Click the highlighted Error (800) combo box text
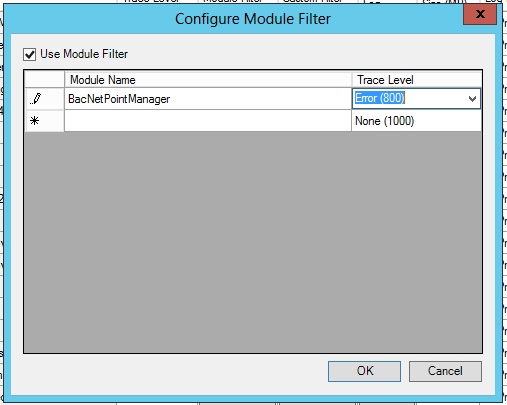Viewport: 507px width, 405px height. (x=380, y=98)
